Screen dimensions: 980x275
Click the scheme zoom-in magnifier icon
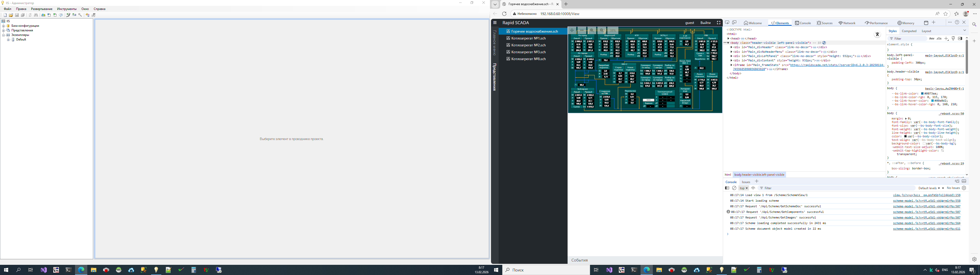(x=602, y=30)
